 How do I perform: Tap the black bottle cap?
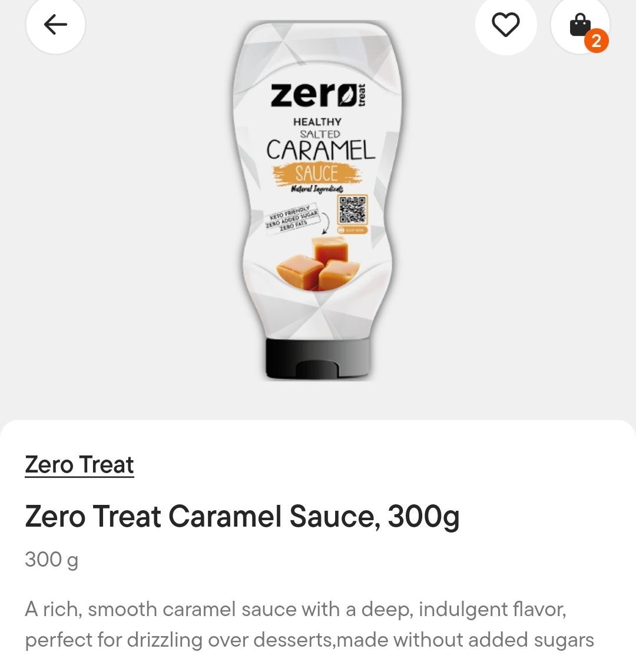coord(318,359)
